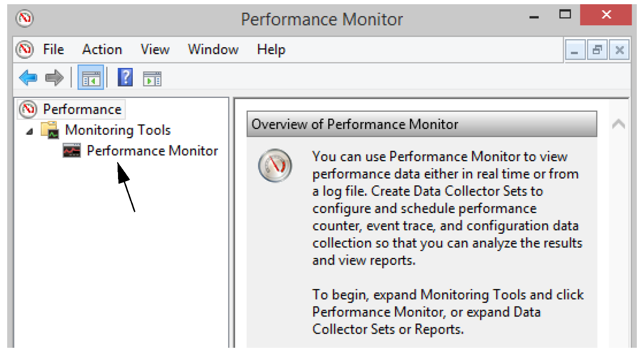The image size is (644, 352).
Task: Click the title bar Performance Monitor app icon
Action: point(24,19)
